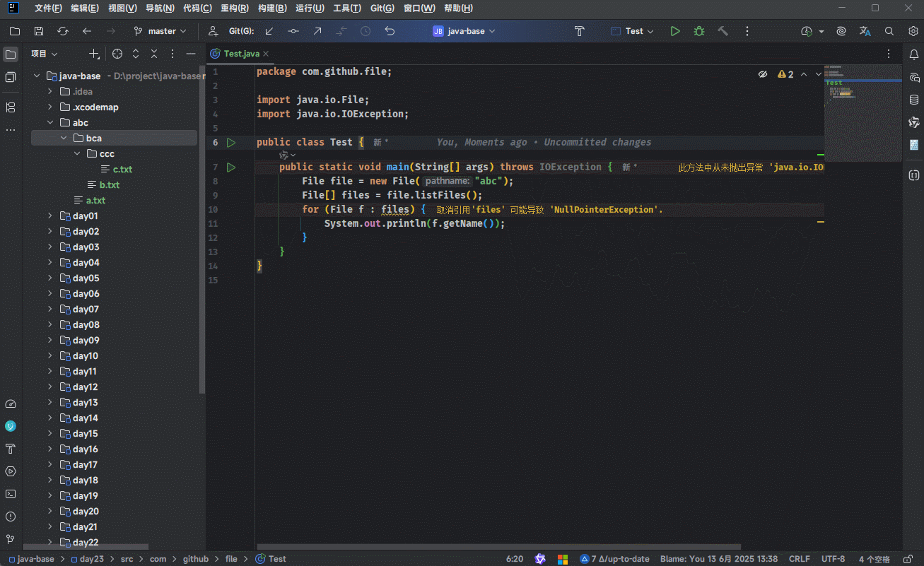The image size is (924, 566).
Task: Open the master branch dropdown
Action: click(160, 31)
